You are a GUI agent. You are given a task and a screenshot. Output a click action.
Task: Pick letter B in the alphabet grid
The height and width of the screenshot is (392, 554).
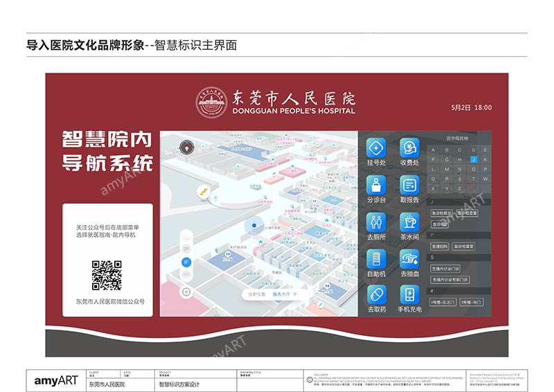(x=447, y=150)
